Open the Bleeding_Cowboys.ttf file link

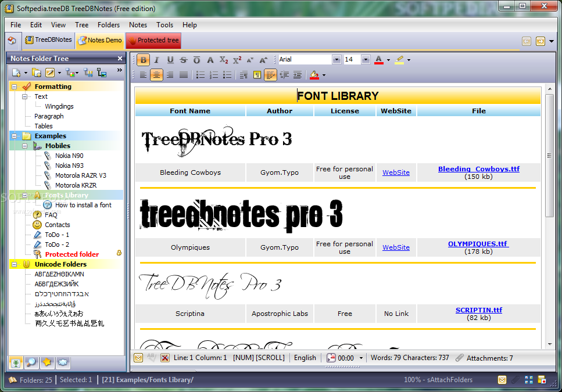tap(478, 169)
